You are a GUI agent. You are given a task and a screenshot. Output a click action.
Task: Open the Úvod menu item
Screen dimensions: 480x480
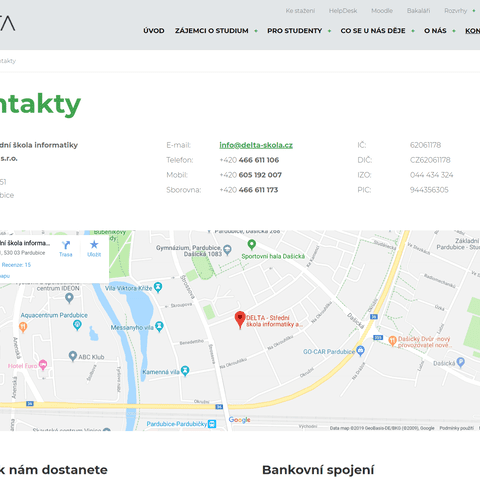(x=154, y=31)
